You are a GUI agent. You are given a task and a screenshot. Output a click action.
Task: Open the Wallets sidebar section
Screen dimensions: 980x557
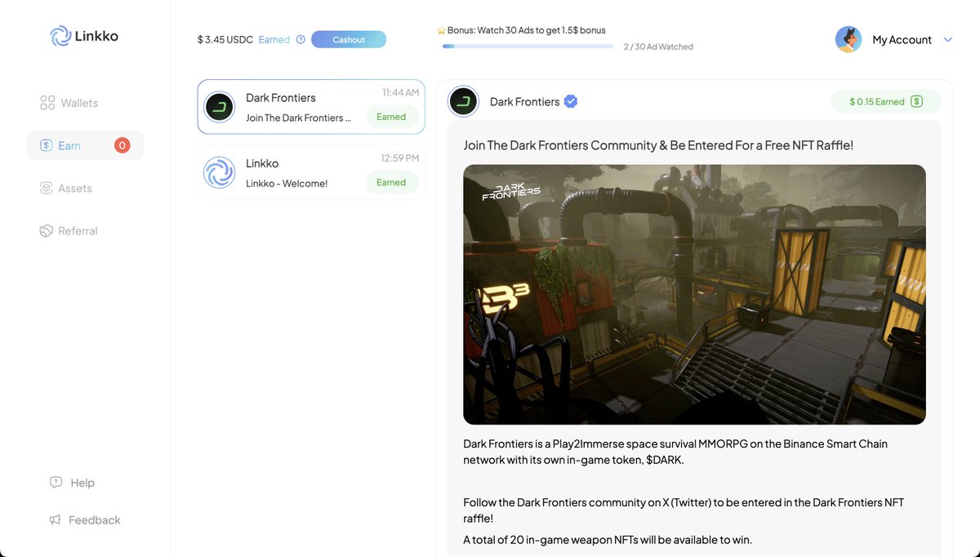click(x=69, y=103)
